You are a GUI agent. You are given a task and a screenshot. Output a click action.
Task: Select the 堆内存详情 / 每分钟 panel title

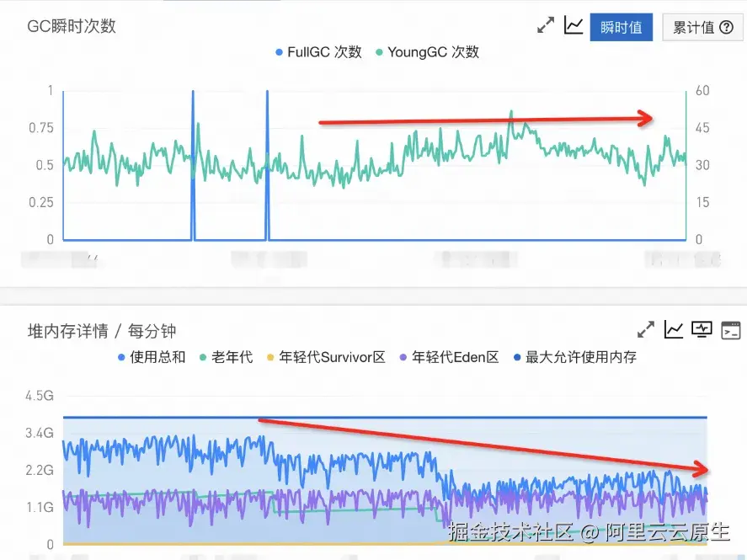click(x=101, y=331)
